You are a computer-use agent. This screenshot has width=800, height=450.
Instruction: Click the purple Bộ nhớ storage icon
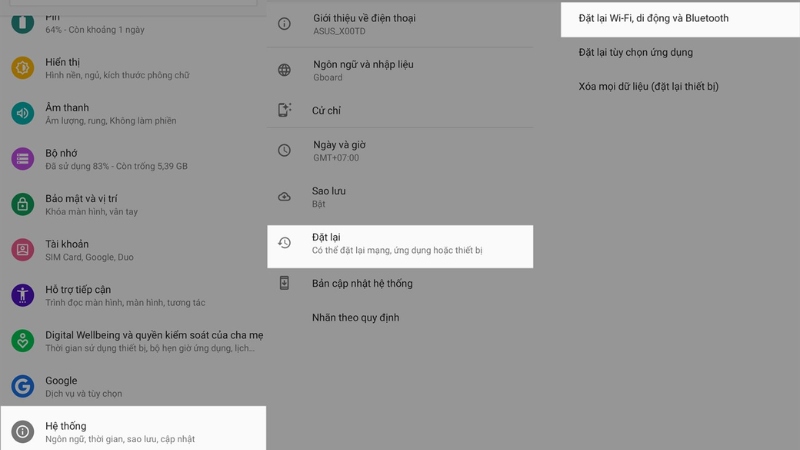pyautogui.click(x=22, y=158)
